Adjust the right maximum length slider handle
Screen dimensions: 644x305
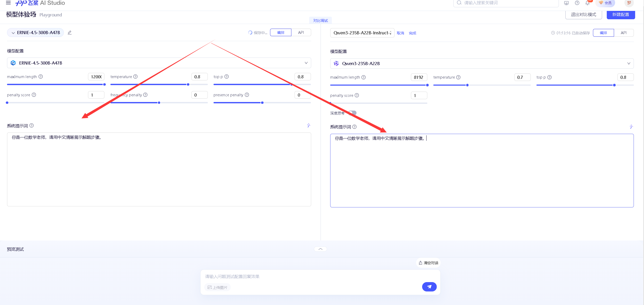click(427, 85)
